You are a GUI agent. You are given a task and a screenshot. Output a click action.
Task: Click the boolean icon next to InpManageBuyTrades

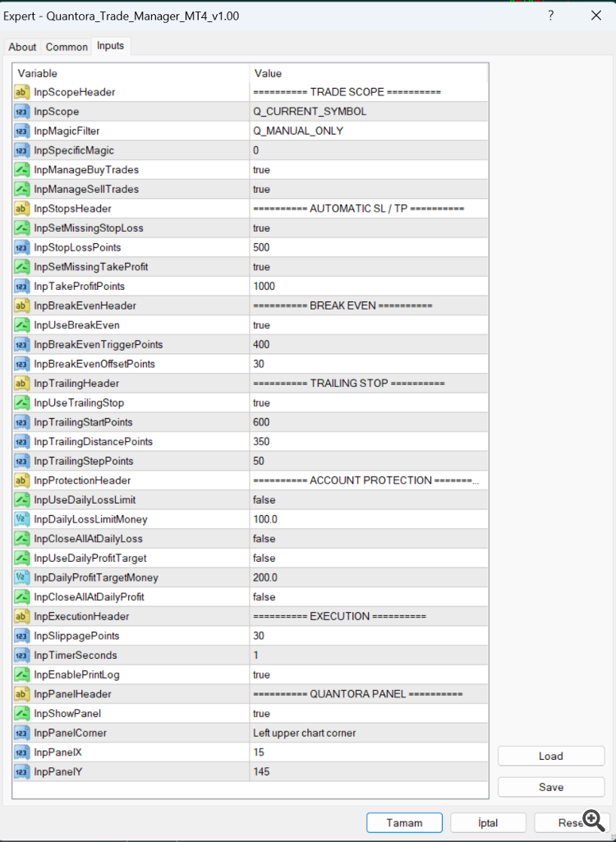coord(21,170)
